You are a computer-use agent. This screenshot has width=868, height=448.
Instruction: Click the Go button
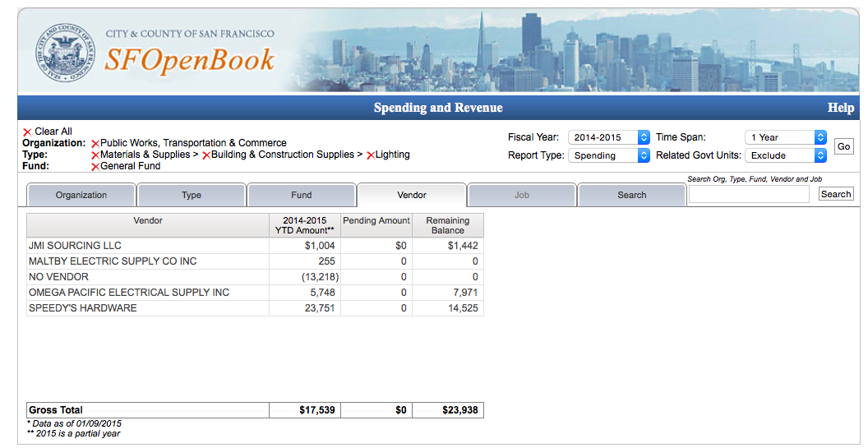click(843, 147)
